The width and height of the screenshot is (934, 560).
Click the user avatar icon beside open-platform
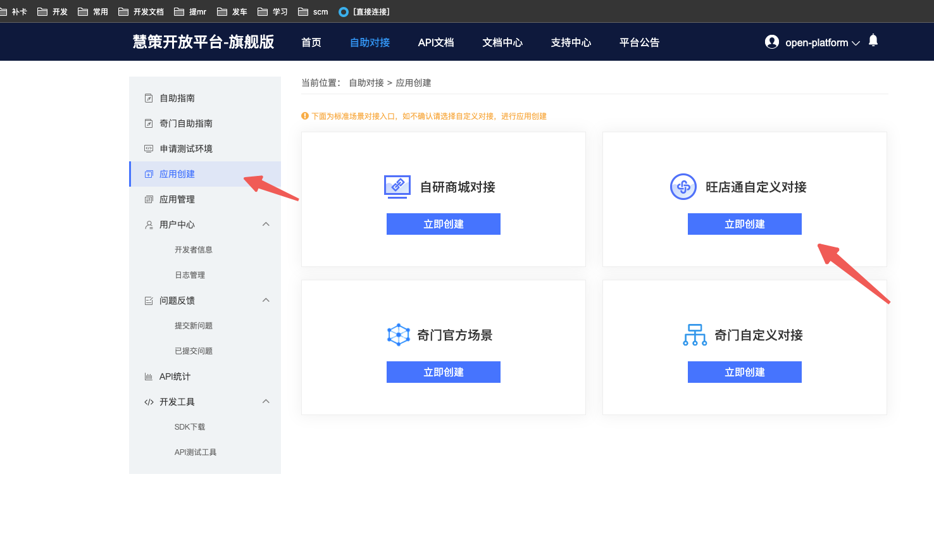coord(772,42)
